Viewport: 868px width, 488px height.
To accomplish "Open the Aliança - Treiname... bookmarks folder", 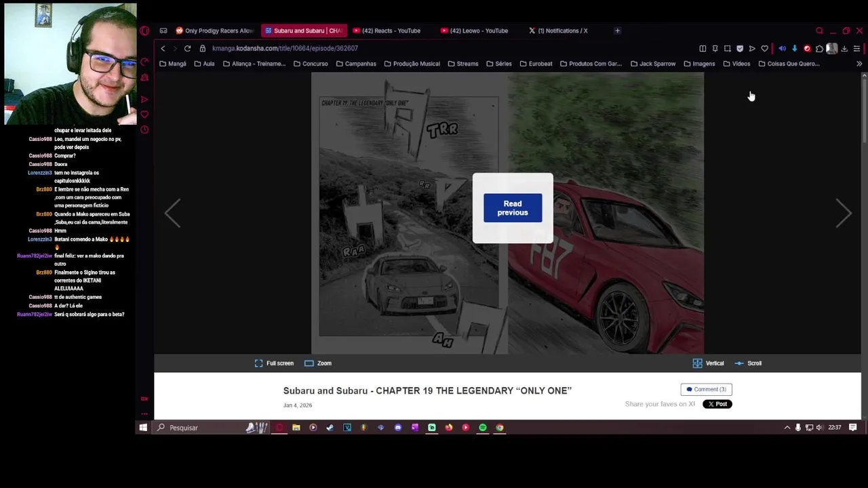I will [x=254, y=64].
